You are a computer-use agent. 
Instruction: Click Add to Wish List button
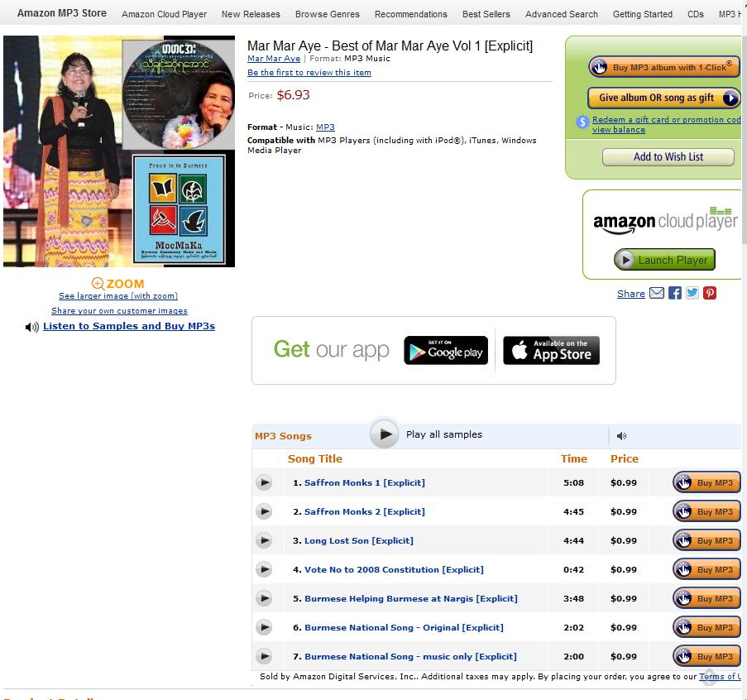pyautogui.click(x=668, y=156)
